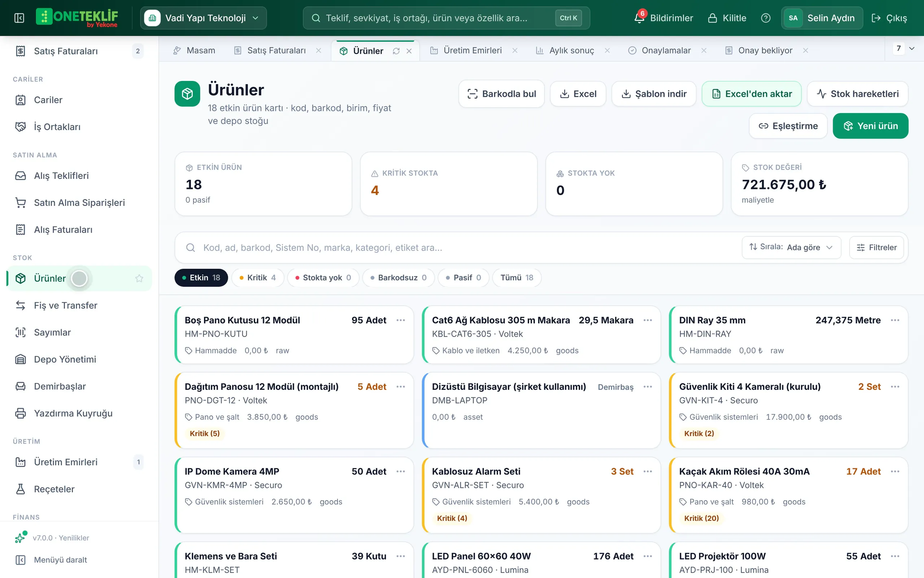924x578 pixels.
Task: Open more options for IP Dome Kamera 4MP
Action: pyautogui.click(x=401, y=471)
